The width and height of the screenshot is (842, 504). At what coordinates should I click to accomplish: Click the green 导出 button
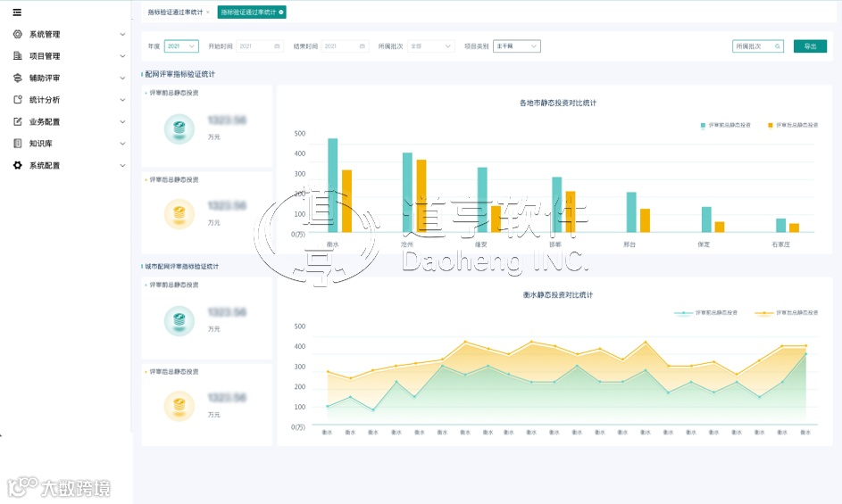tap(811, 46)
